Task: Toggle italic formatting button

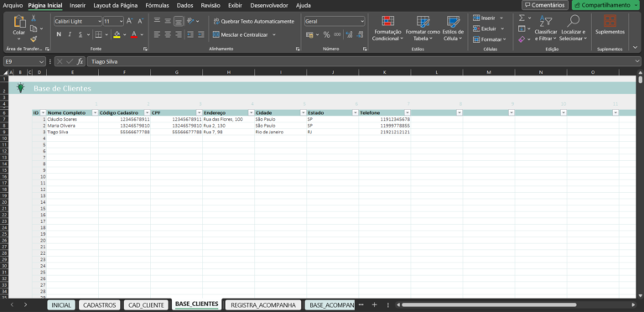Action: pos(70,34)
